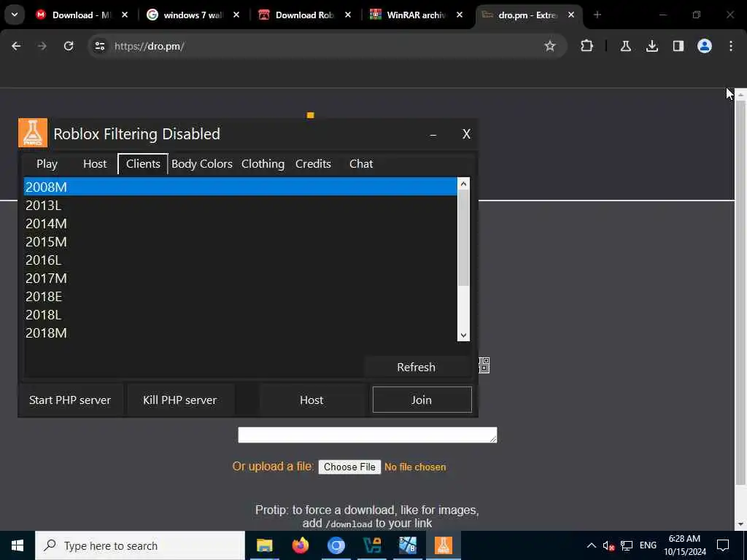747x560 pixels.
Task: Switch to the Clothing tab
Action: tap(263, 164)
